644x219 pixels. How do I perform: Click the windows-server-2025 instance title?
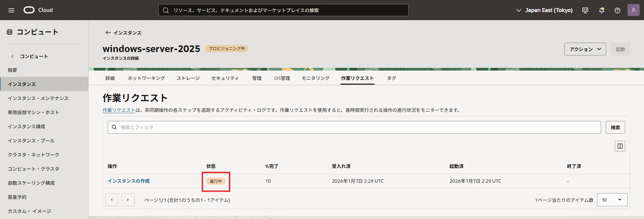click(151, 49)
